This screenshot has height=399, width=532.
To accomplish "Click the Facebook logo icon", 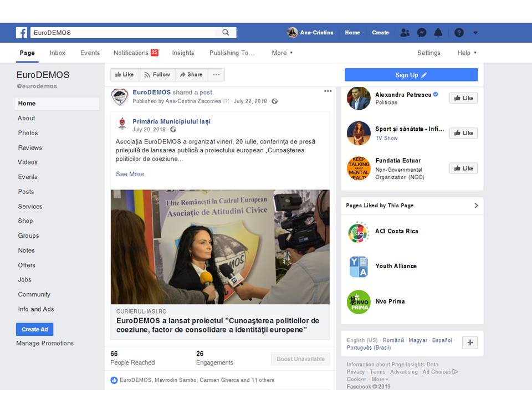I will (x=22, y=33).
